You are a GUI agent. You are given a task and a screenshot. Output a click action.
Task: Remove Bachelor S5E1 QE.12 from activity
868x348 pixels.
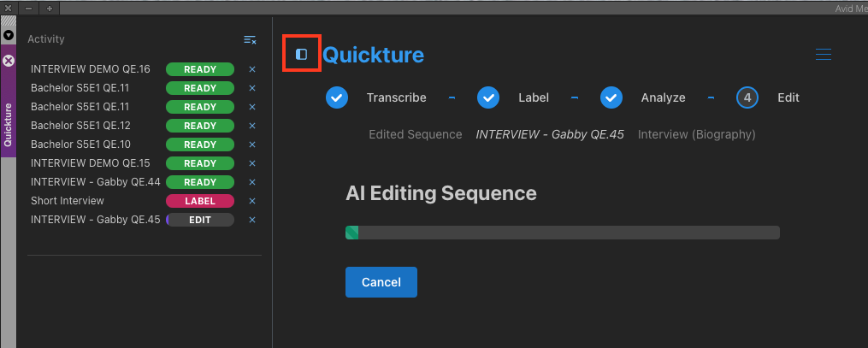click(252, 127)
